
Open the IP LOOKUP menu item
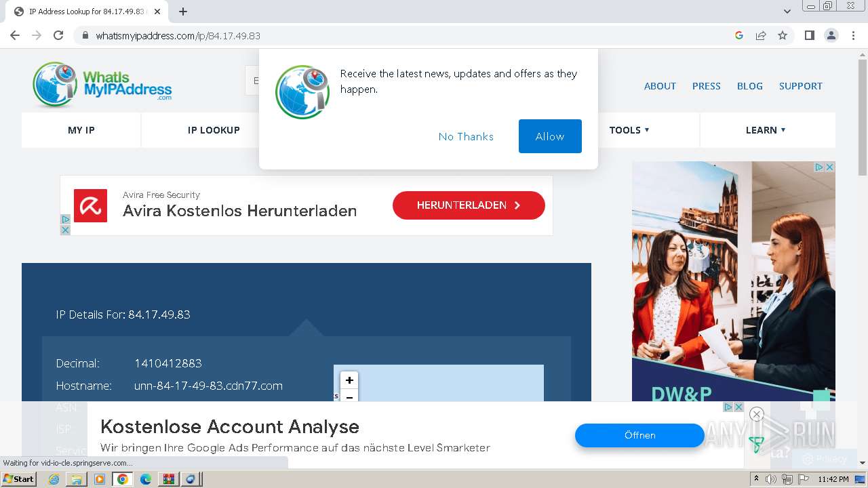pos(214,130)
